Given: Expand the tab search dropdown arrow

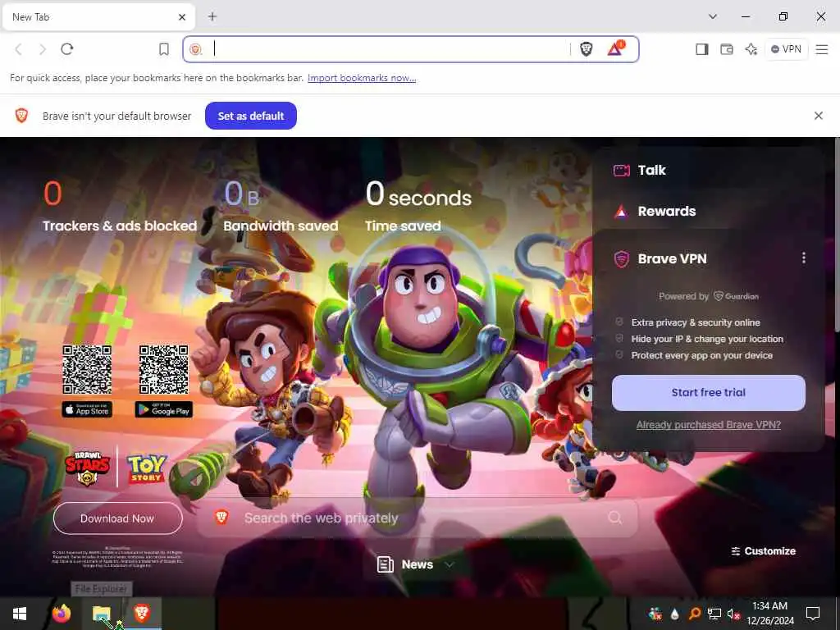Looking at the screenshot, I should click(713, 16).
